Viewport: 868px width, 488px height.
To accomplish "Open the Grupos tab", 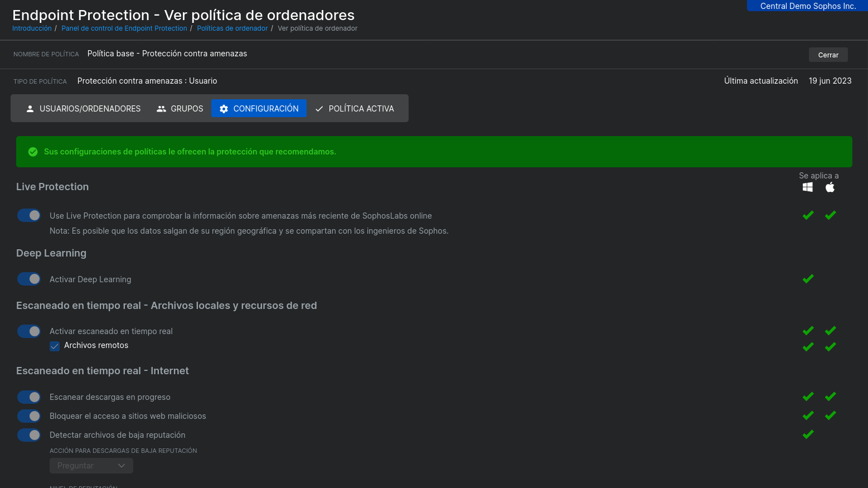I will pos(180,109).
